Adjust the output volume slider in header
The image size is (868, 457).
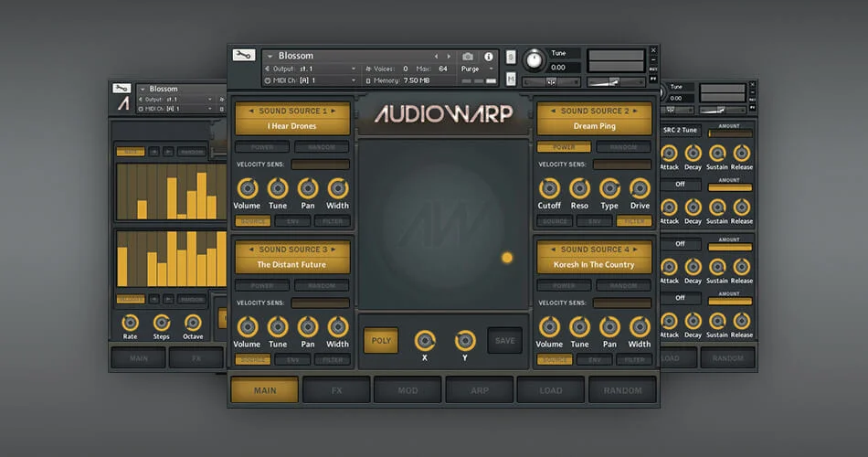pos(616,82)
